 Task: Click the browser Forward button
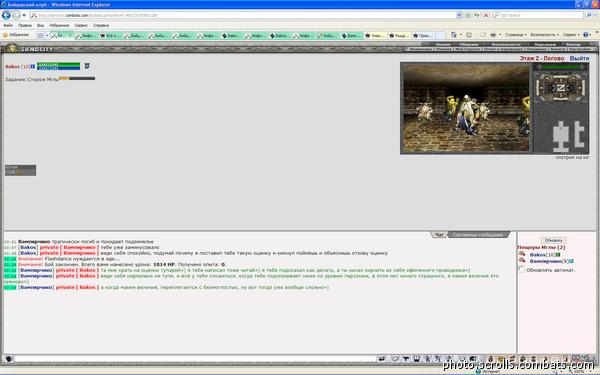tap(16, 15)
